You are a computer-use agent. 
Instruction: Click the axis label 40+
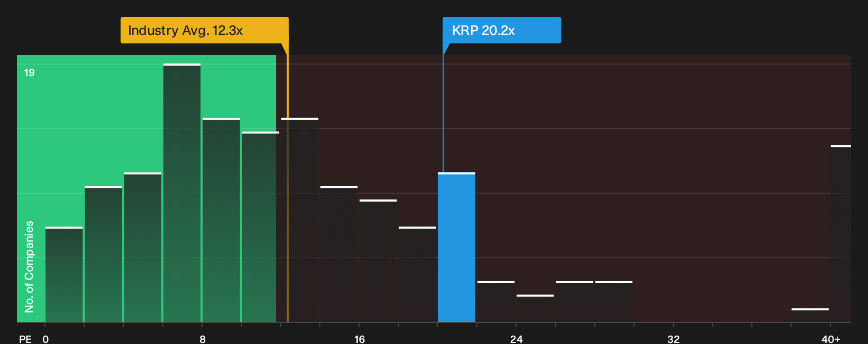(830, 339)
